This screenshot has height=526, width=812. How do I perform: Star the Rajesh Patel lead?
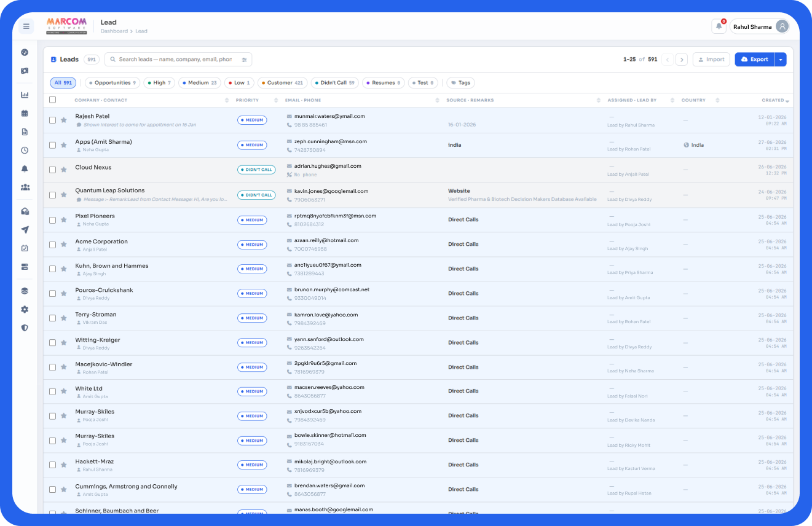pyautogui.click(x=63, y=120)
